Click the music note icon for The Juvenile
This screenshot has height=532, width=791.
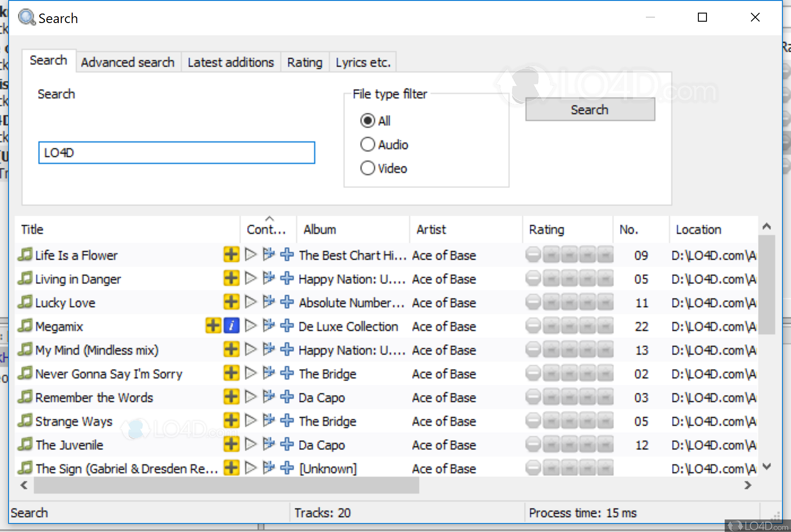[25, 444]
